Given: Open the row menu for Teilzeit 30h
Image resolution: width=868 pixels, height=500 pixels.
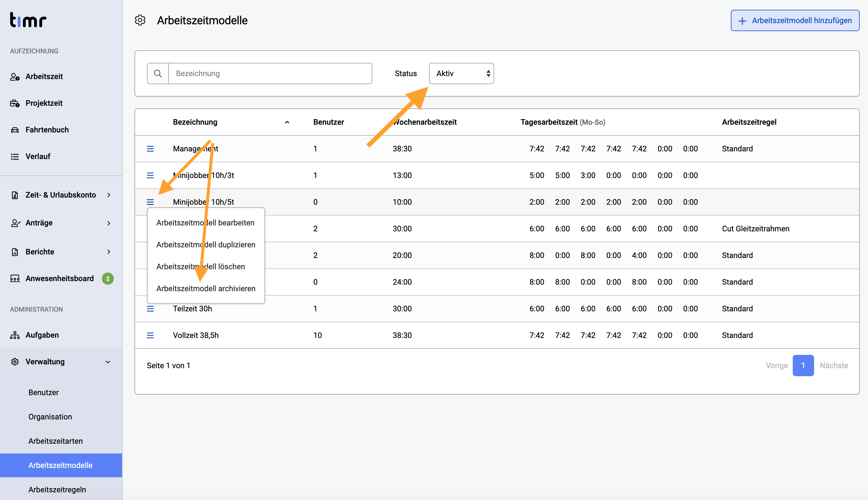Looking at the screenshot, I should [150, 309].
